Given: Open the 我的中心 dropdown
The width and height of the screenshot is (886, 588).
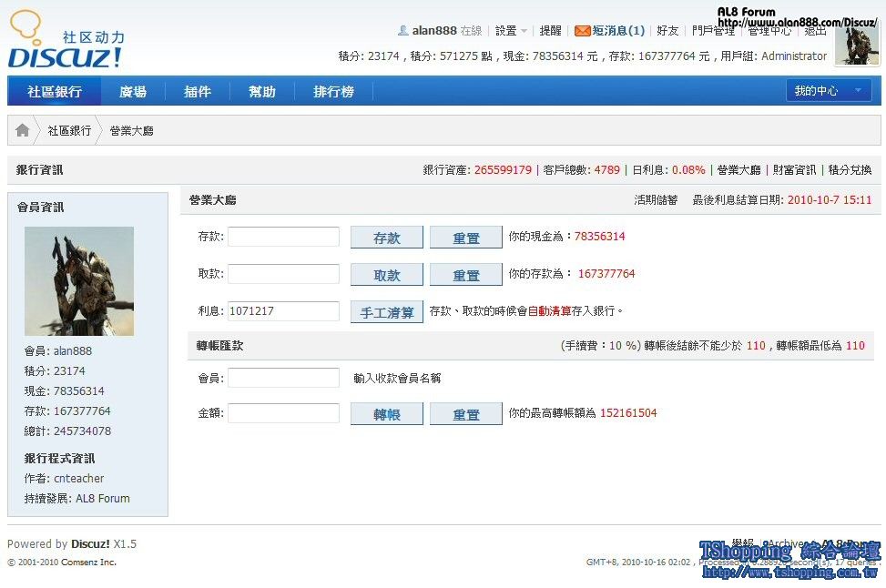Looking at the screenshot, I should pos(828,91).
